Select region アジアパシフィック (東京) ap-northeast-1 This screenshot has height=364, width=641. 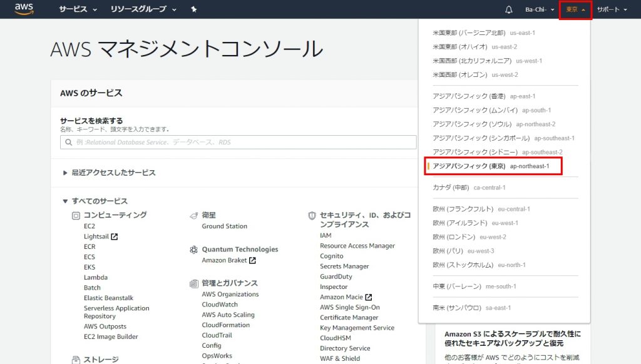[491, 166]
